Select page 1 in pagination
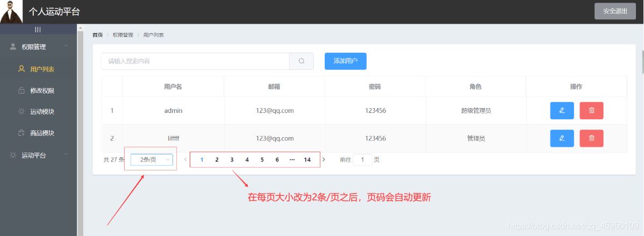Screen dimensions: 644x236 point(202,160)
